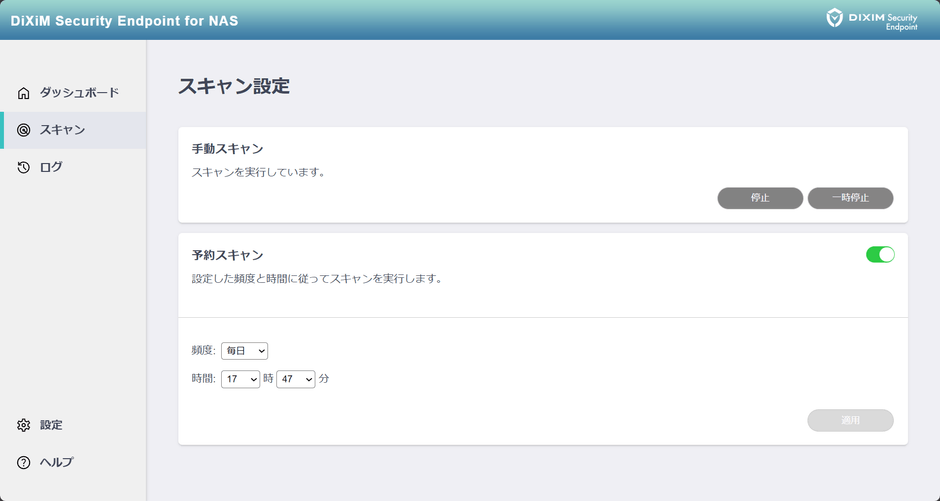Click the Dashboard home icon in sidebar
Image resolution: width=940 pixels, height=501 pixels.
click(x=23, y=93)
